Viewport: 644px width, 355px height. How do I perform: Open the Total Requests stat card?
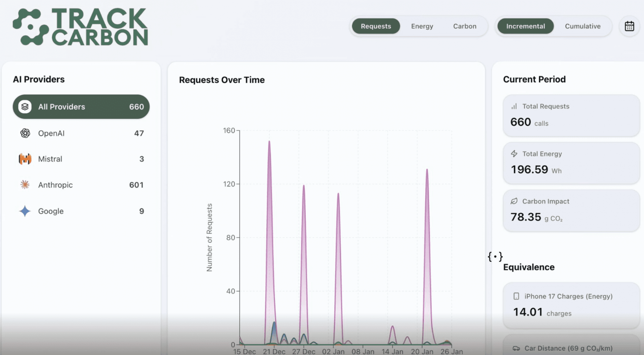[571, 115]
